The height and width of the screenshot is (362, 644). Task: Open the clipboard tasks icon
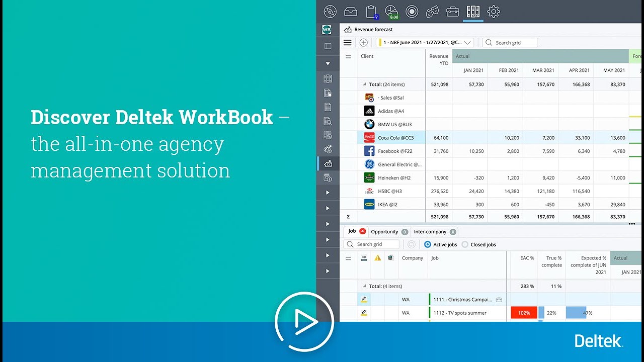tap(371, 12)
